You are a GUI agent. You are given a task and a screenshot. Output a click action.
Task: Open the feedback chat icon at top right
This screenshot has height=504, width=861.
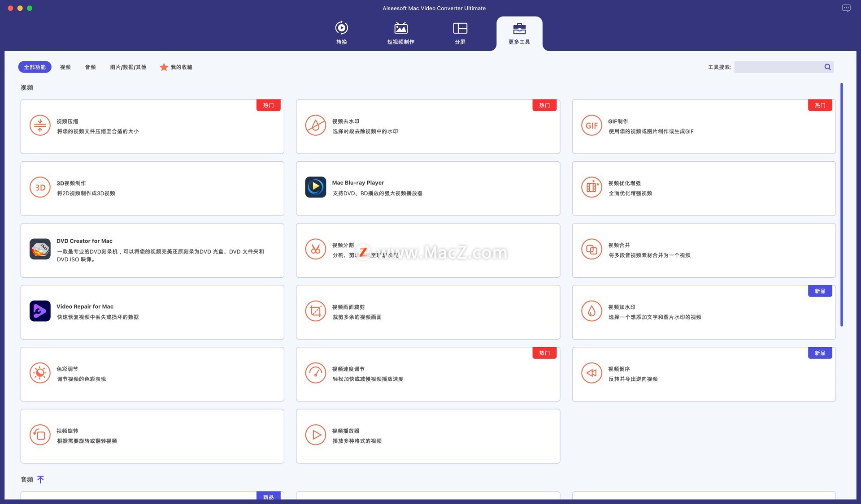(x=846, y=8)
